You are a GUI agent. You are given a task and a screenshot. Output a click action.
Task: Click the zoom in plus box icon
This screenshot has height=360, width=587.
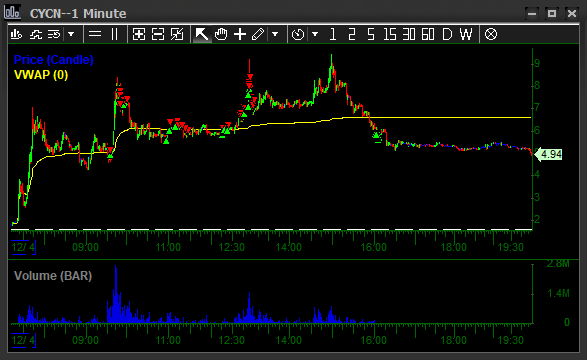click(139, 34)
